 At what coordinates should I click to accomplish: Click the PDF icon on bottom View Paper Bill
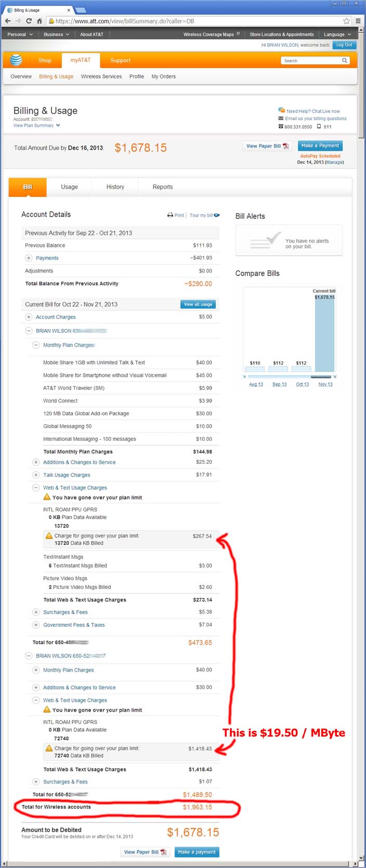pyautogui.click(x=163, y=852)
